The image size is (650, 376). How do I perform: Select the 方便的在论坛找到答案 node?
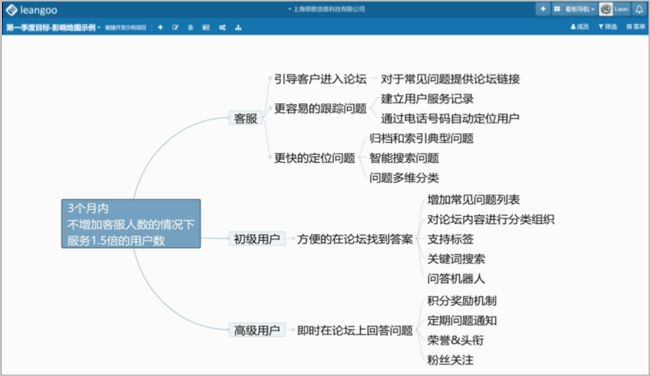[x=355, y=239]
